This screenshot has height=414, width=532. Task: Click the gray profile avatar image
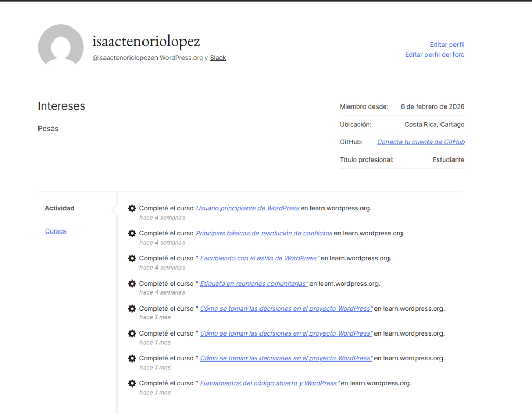coord(61,47)
